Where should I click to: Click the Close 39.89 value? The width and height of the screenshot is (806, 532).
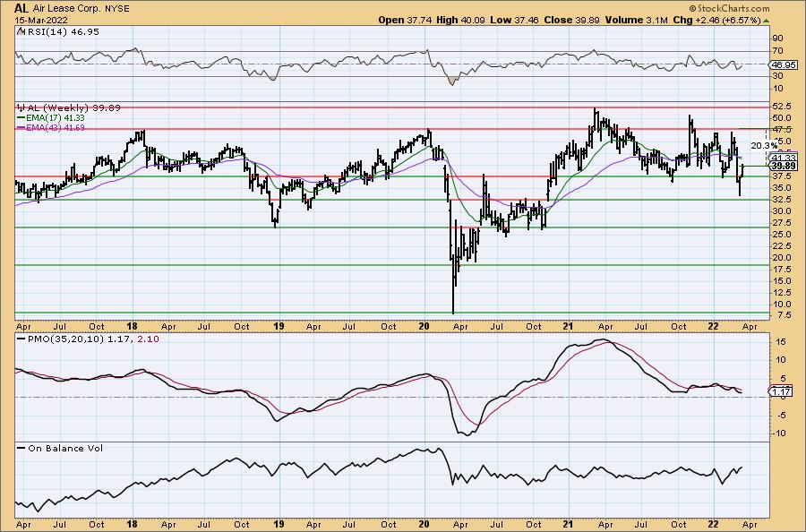(x=571, y=20)
